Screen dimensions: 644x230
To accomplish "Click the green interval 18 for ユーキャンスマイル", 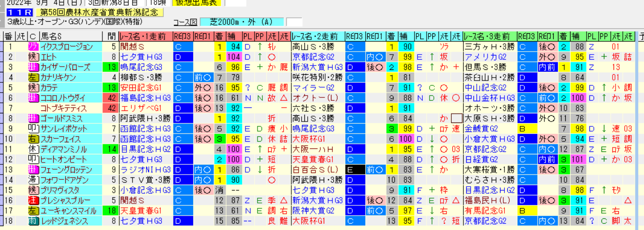I will [x=110, y=211].
